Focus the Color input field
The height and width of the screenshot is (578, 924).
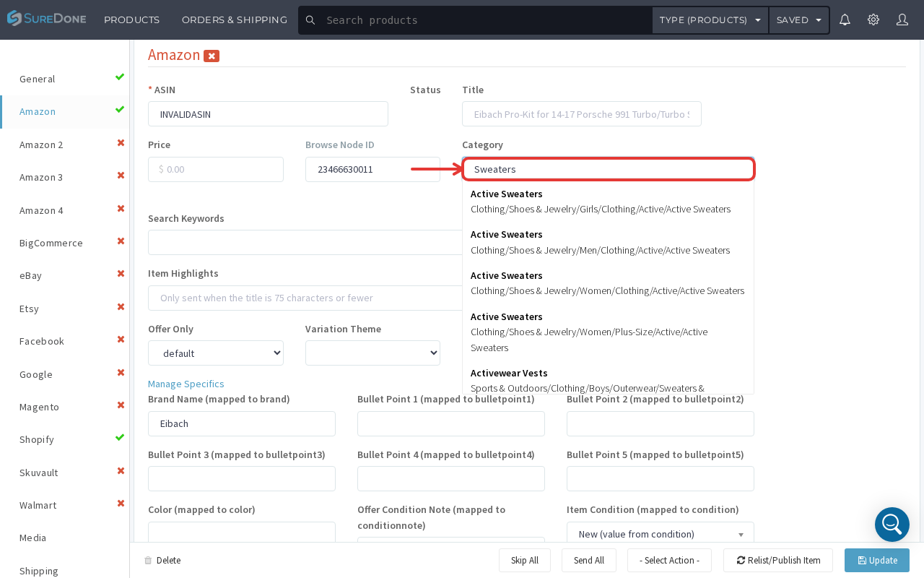[x=242, y=532]
